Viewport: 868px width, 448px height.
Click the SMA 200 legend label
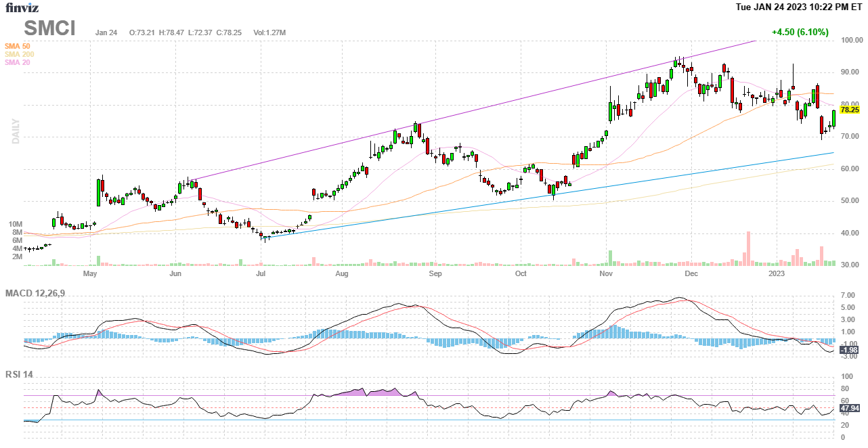(19, 54)
